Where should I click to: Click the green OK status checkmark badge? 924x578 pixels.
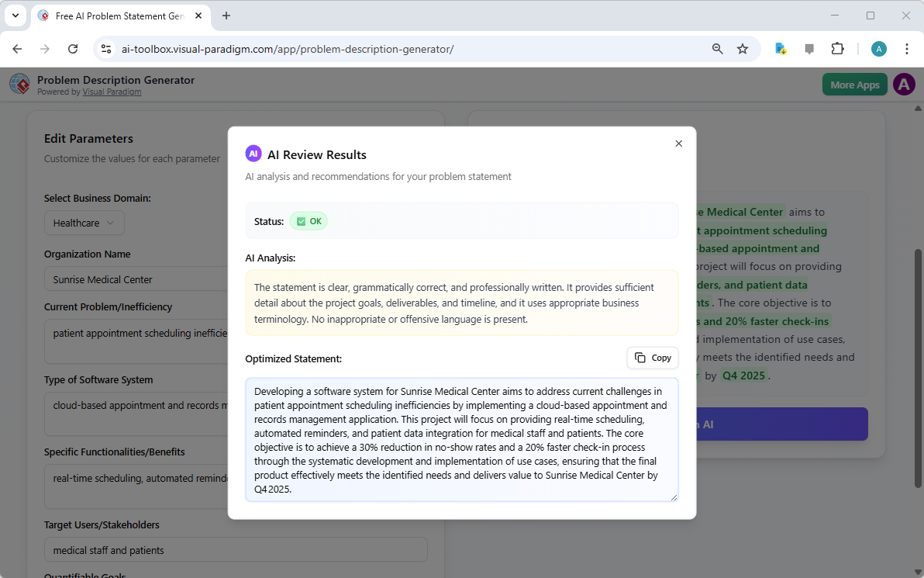click(309, 221)
